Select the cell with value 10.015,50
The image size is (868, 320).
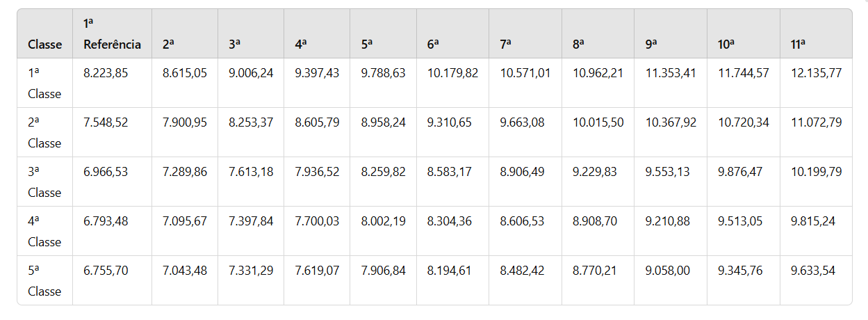click(x=598, y=122)
